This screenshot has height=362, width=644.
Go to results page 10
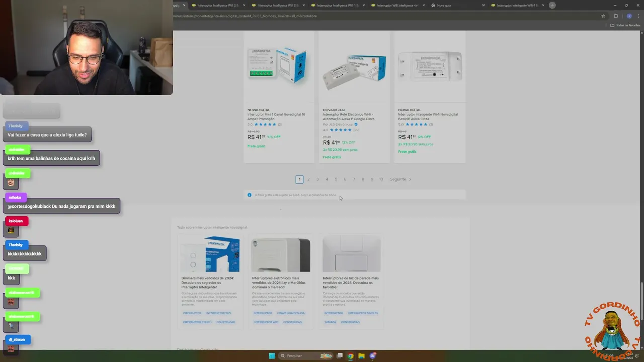[381, 179]
